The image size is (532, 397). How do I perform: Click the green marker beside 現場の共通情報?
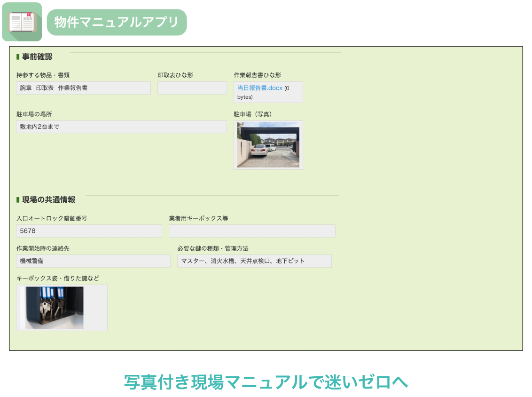click(18, 200)
